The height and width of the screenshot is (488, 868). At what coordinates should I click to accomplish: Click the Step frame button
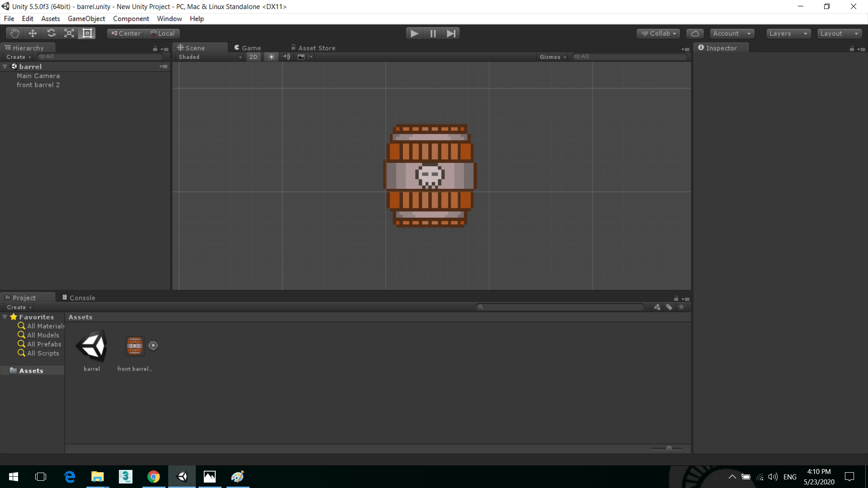[x=451, y=33]
